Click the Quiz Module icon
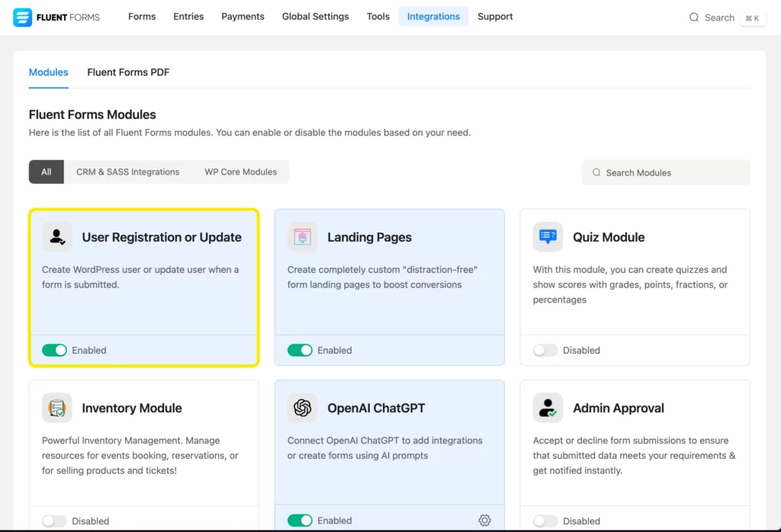Screen dimensions: 781x532 tap(548, 237)
